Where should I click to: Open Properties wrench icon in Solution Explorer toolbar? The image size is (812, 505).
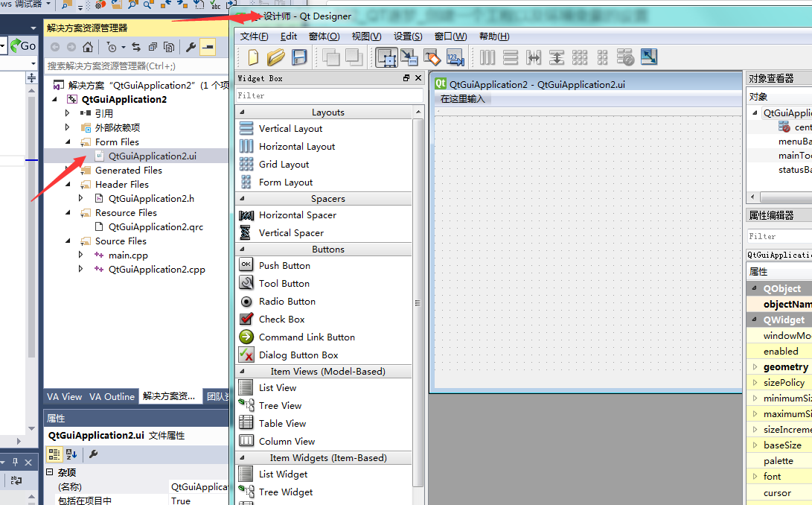click(x=191, y=47)
